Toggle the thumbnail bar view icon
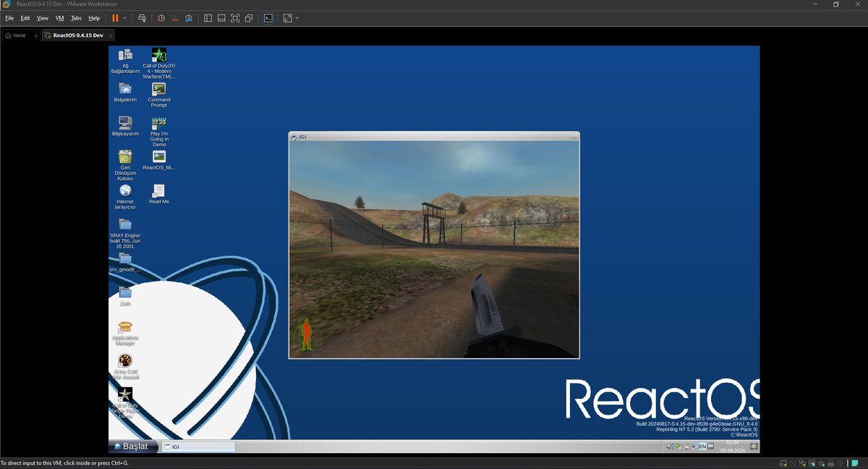Viewport: 868px width, 469px height. [221, 17]
